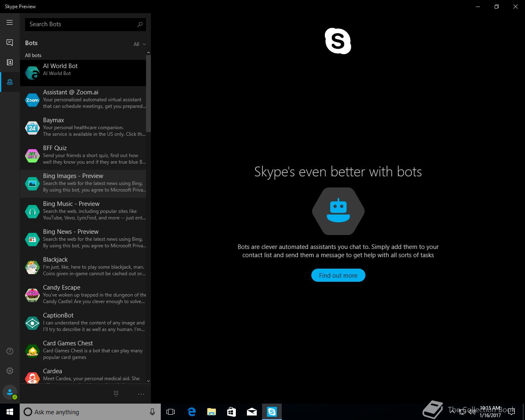
Task: Click the All bots section label
Action: click(33, 55)
